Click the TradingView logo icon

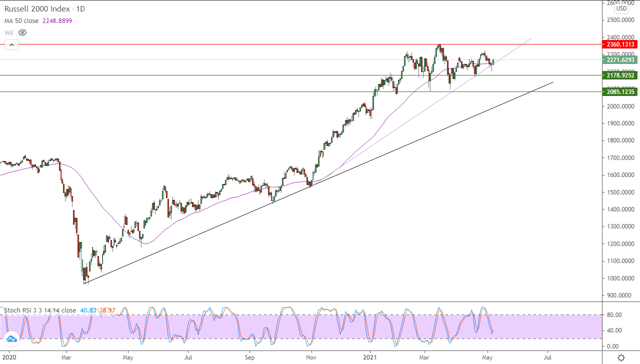[11, 340]
